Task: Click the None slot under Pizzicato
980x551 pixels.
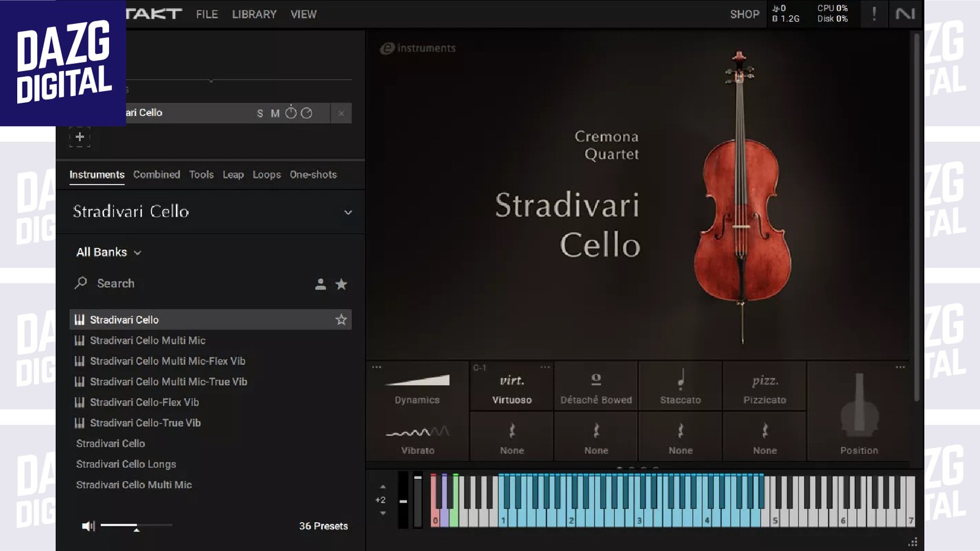Action: click(x=764, y=437)
